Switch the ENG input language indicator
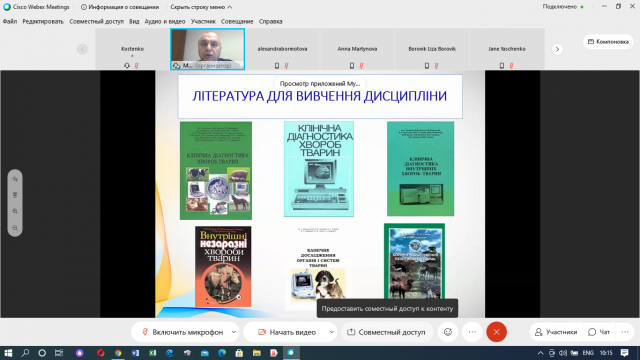The image size is (640, 360). point(588,353)
